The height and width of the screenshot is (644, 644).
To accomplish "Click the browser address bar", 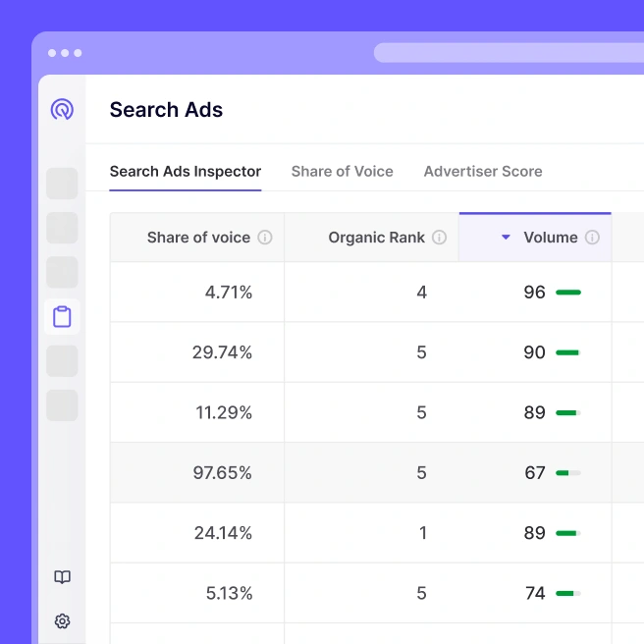I will click(509, 53).
